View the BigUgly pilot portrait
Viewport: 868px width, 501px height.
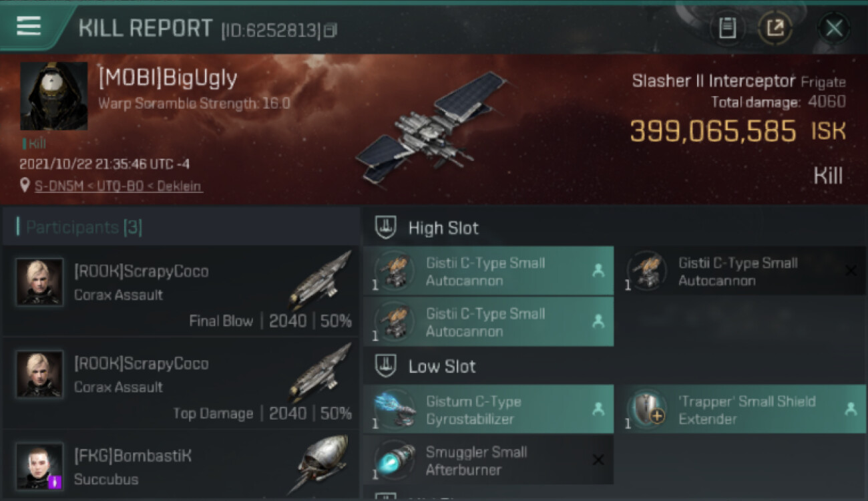click(54, 96)
